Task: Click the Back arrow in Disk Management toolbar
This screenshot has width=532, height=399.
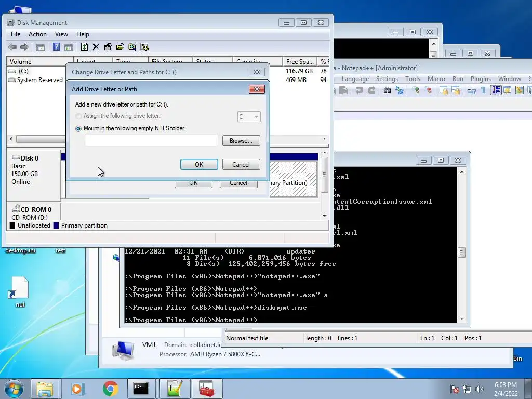Action: click(x=12, y=47)
